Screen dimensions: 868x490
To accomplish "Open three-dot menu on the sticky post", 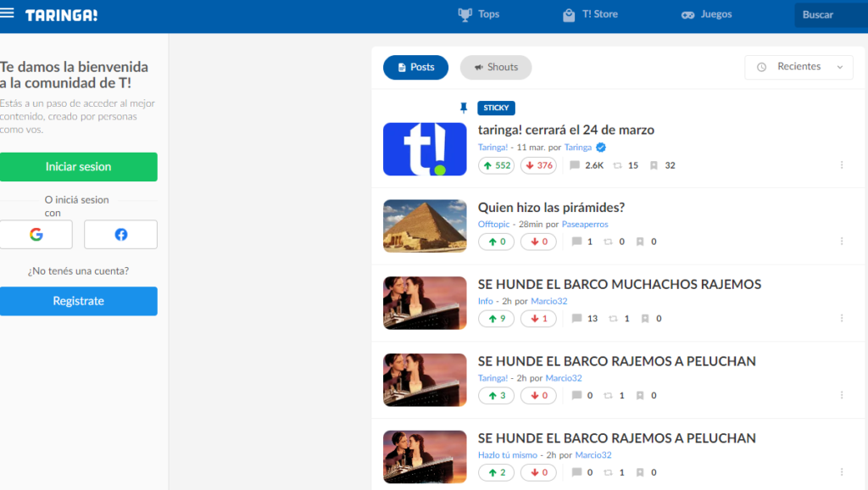I will [x=841, y=165].
